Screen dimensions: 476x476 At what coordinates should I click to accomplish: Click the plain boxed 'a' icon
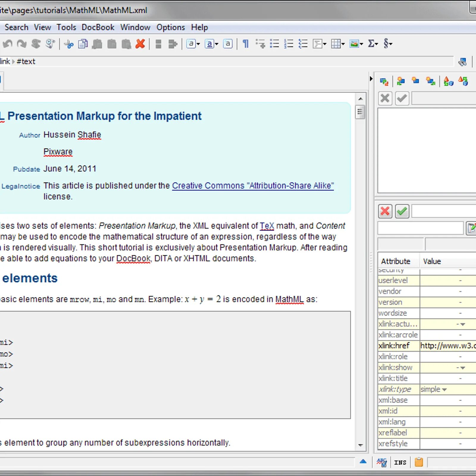[228, 44]
